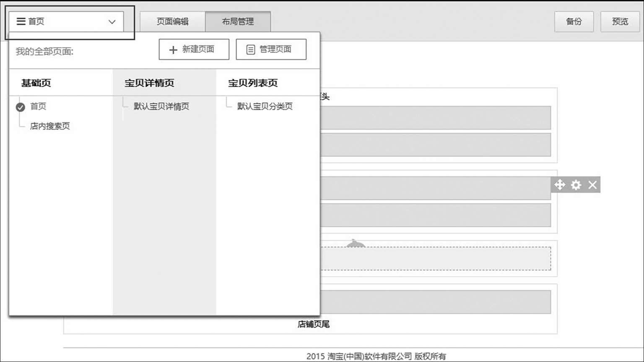Click the checkmark icon next to 首页
This screenshot has height=362, width=644.
pos(20,107)
